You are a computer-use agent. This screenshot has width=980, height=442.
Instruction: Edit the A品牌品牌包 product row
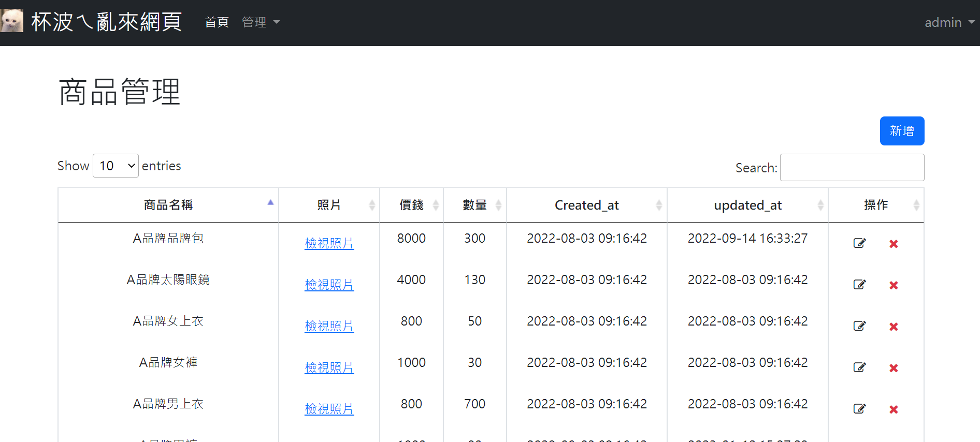[859, 243]
